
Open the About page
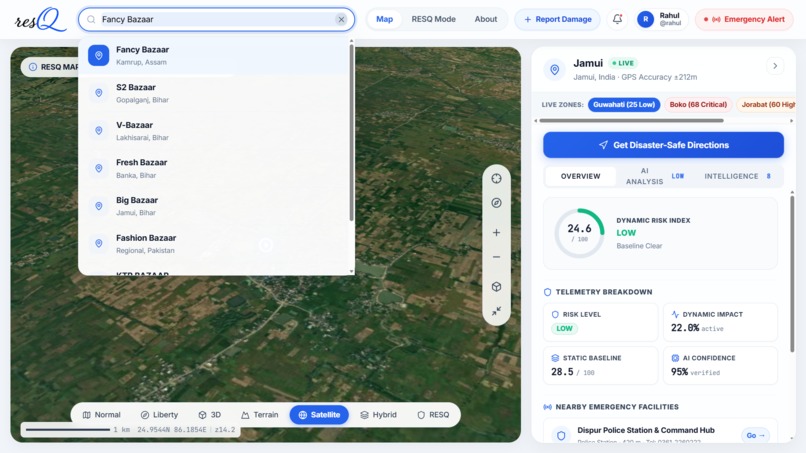click(485, 19)
